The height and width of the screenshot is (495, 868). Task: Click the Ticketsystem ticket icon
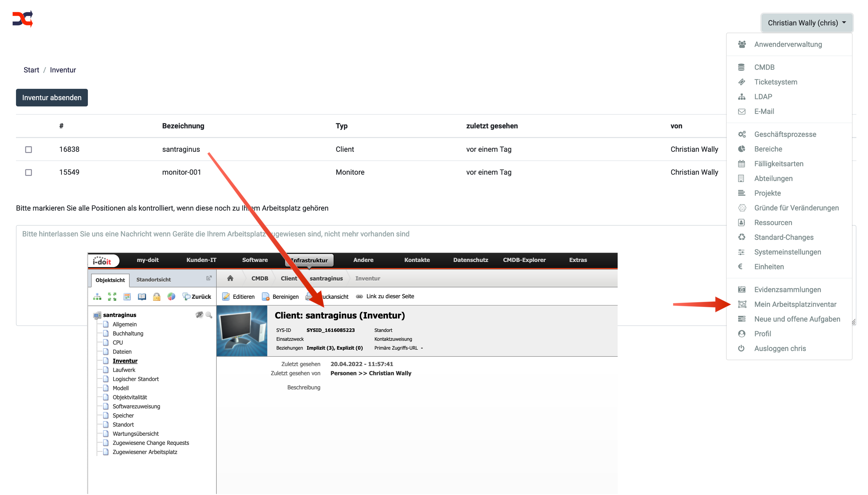click(x=742, y=82)
